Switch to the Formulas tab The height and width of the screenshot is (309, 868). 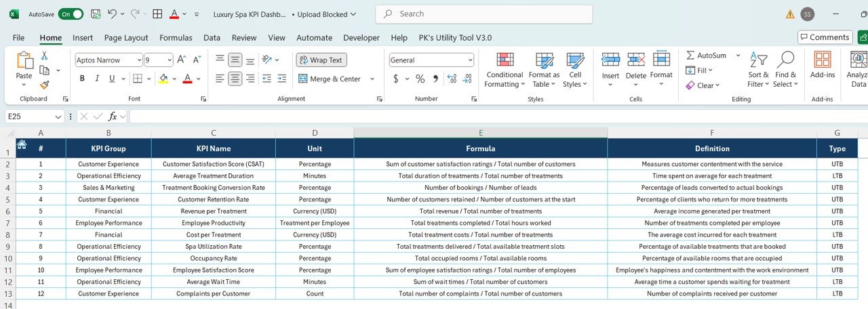[x=176, y=37]
